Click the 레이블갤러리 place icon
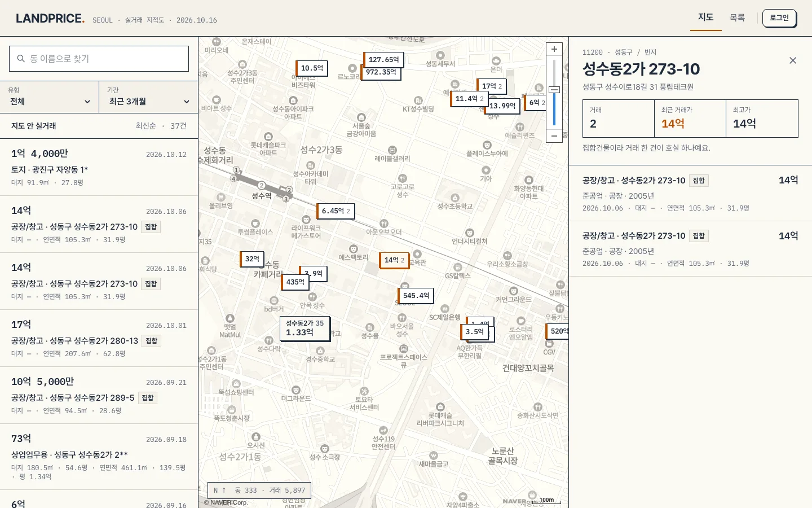 pos(392,150)
